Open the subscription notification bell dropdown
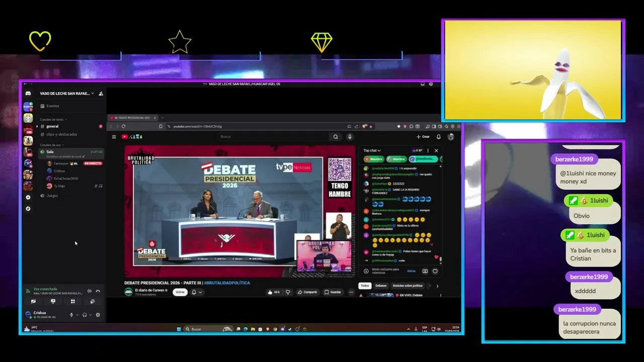Screen dimensions: 644x362 coord(196,292)
